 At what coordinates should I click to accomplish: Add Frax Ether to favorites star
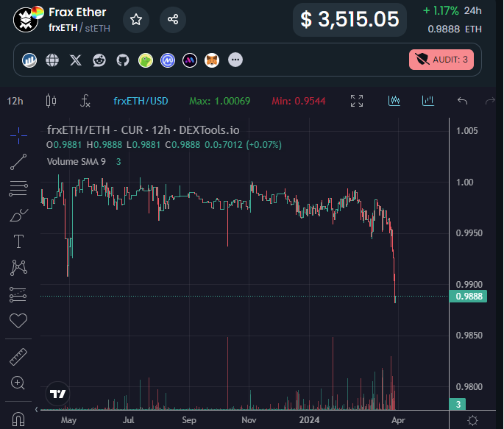(x=136, y=20)
